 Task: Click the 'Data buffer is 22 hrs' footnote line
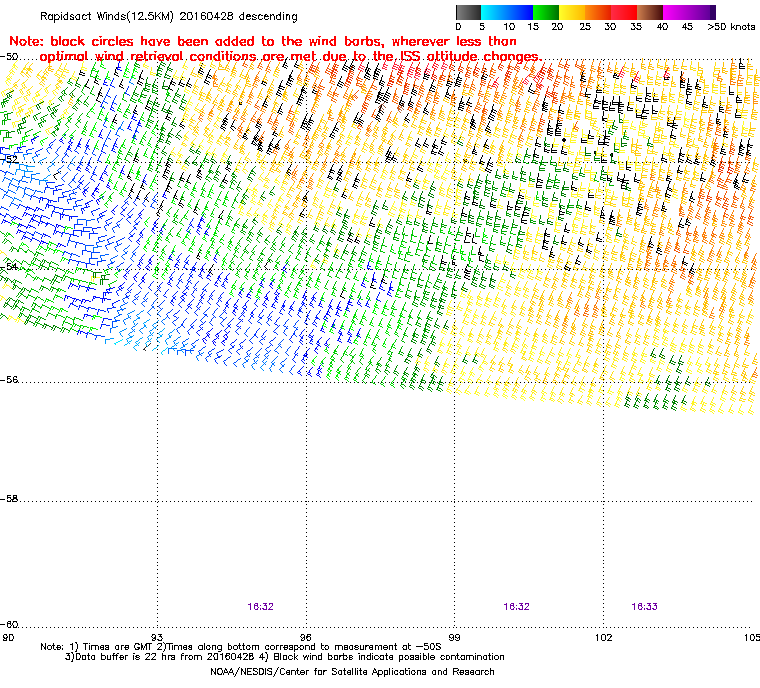[285, 657]
